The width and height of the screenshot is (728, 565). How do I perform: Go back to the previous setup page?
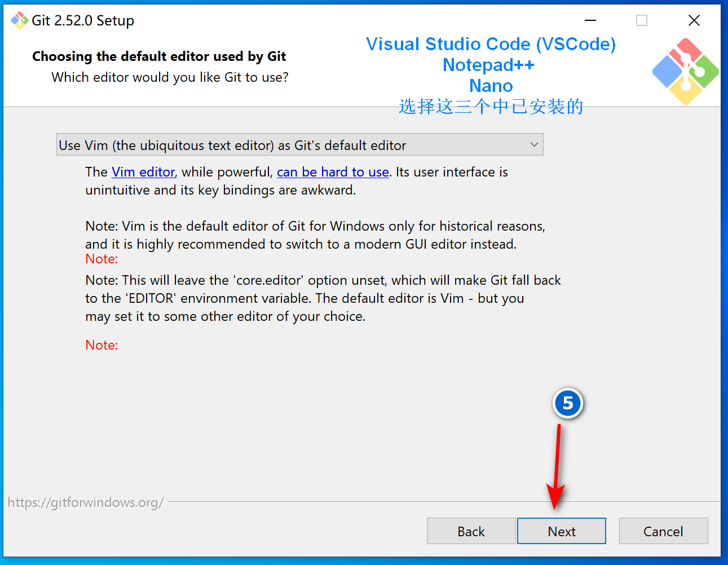pos(471,531)
